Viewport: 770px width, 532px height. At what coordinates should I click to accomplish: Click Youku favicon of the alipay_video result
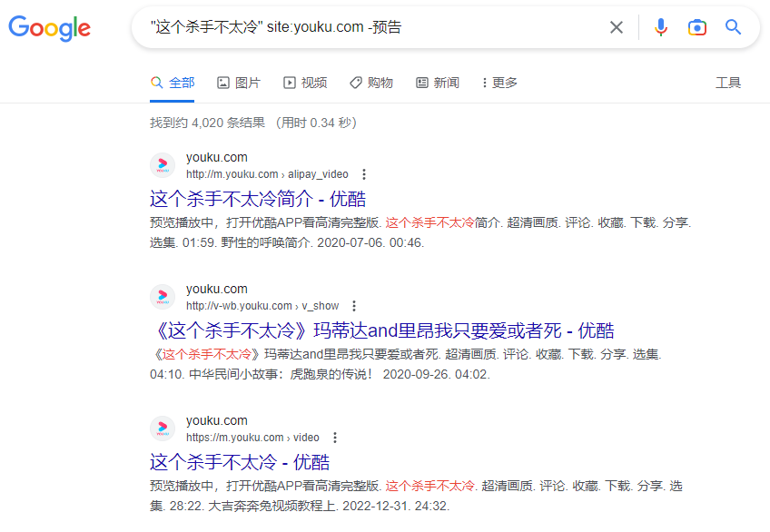(x=163, y=165)
